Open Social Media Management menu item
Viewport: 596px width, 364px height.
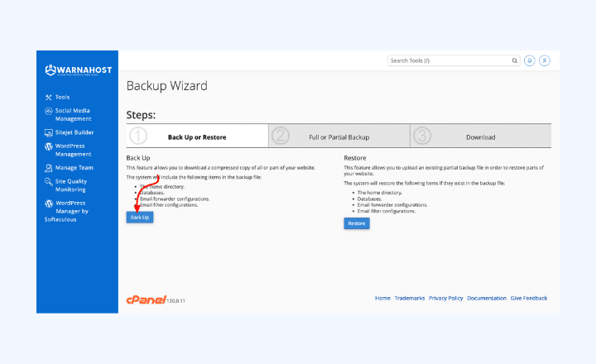point(74,115)
